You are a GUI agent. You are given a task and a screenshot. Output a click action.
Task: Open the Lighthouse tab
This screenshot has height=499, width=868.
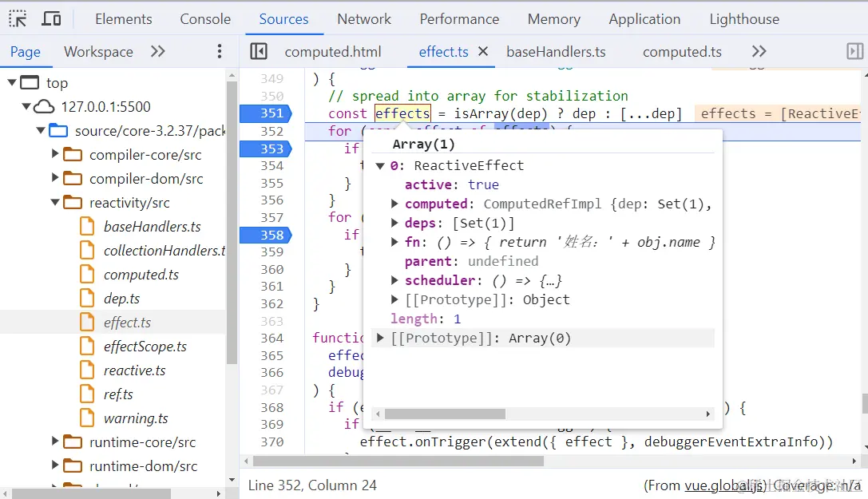point(744,19)
